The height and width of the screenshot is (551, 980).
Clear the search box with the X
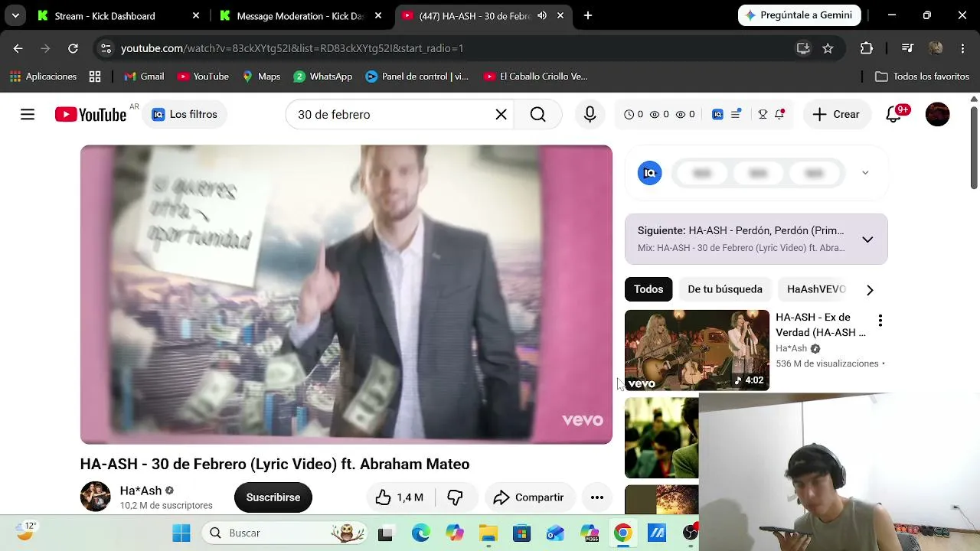pos(501,114)
